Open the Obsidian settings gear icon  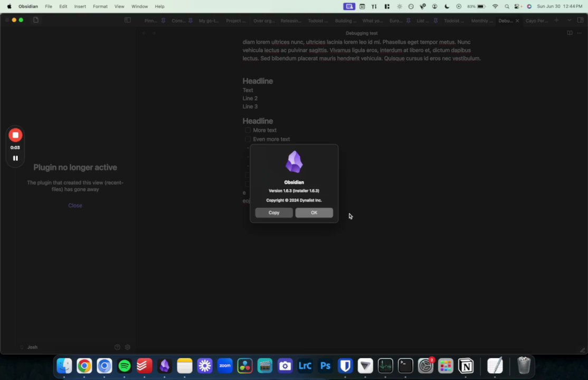[x=128, y=347]
